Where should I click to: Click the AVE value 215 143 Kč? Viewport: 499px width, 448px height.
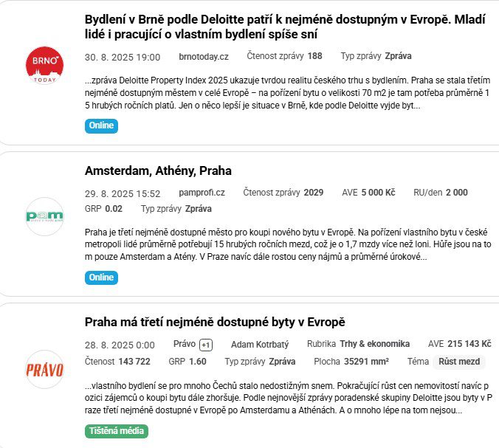pyautogui.click(x=469, y=344)
